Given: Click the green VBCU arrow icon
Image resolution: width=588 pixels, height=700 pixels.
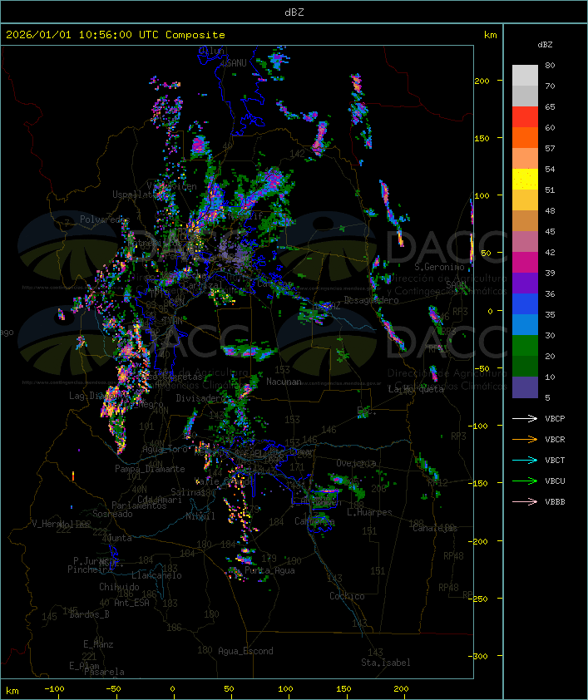Looking at the screenshot, I should (525, 481).
